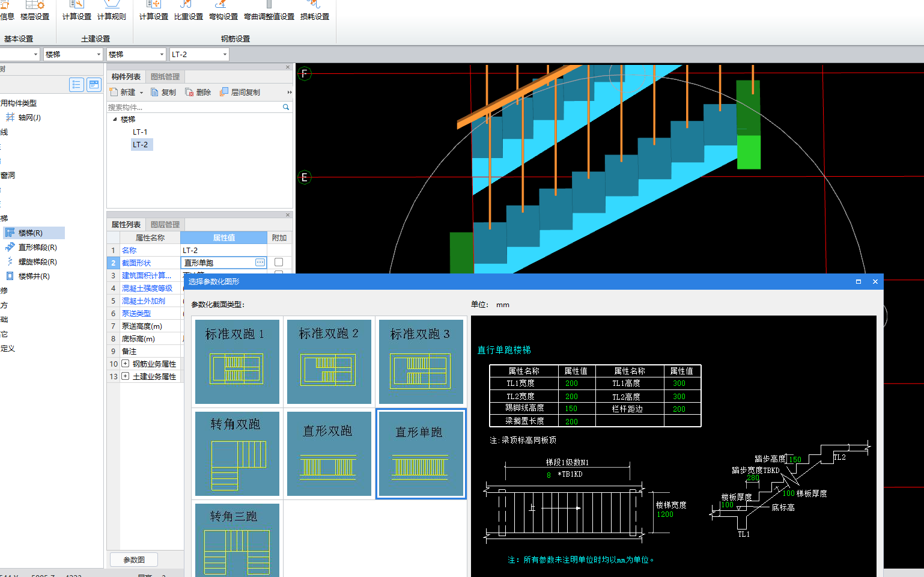Image resolution: width=924 pixels, height=577 pixels.
Task: Select 楼梯(R) in navigation tree
Action: (34, 233)
